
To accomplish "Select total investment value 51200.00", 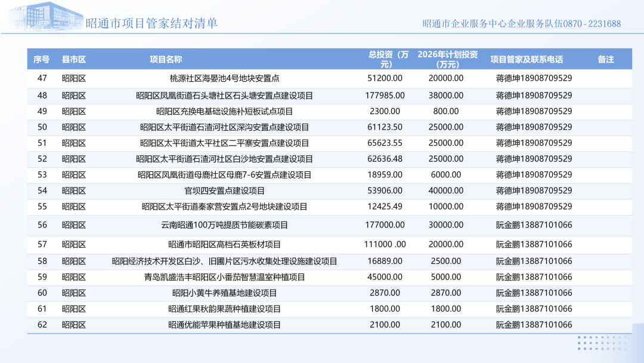I will (385, 78).
